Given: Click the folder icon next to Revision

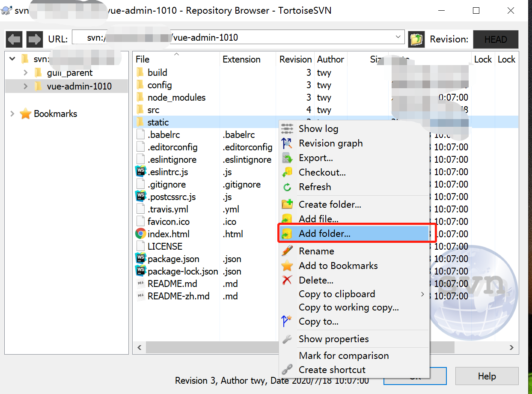Looking at the screenshot, I should tap(416, 39).
